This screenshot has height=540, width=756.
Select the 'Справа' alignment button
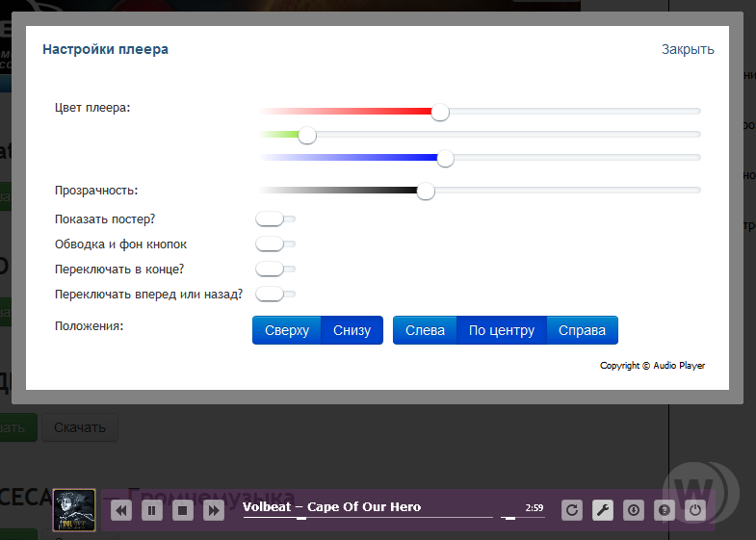(582, 330)
